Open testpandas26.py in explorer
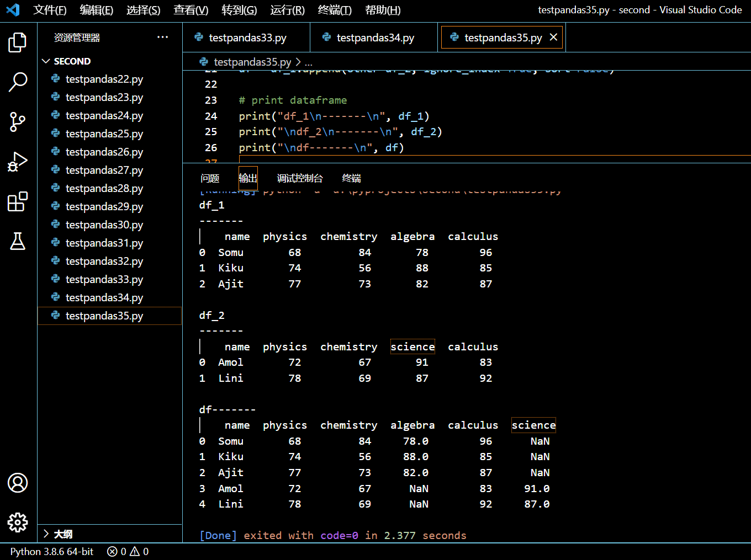The width and height of the screenshot is (751, 560). click(110, 152)
